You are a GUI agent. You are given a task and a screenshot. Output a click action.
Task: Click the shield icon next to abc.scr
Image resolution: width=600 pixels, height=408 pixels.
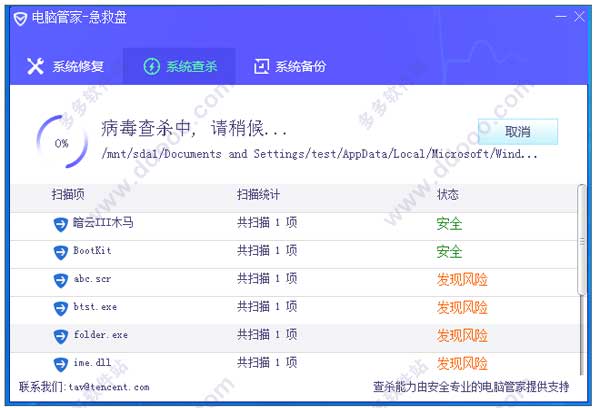click(x=60, y=281)
